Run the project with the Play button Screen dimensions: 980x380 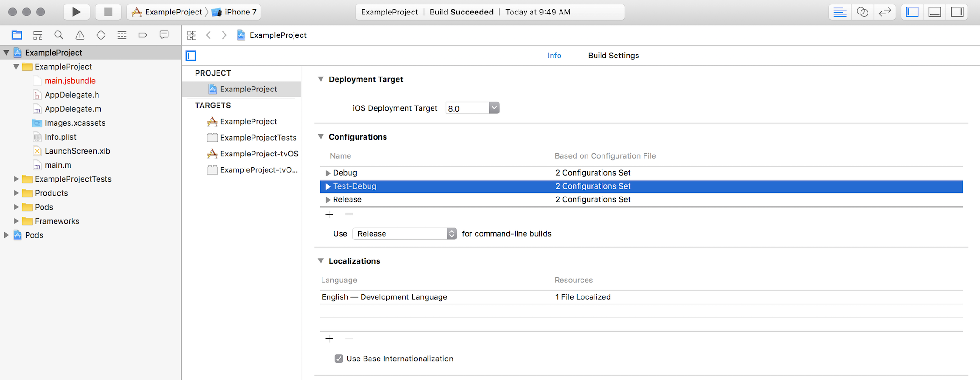76,12
